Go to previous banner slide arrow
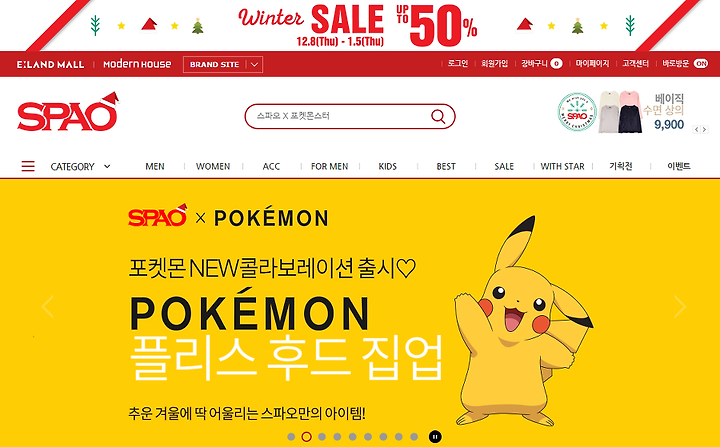Image resolution: width=720 pixels, height=447 pixels. pos(48,306)
